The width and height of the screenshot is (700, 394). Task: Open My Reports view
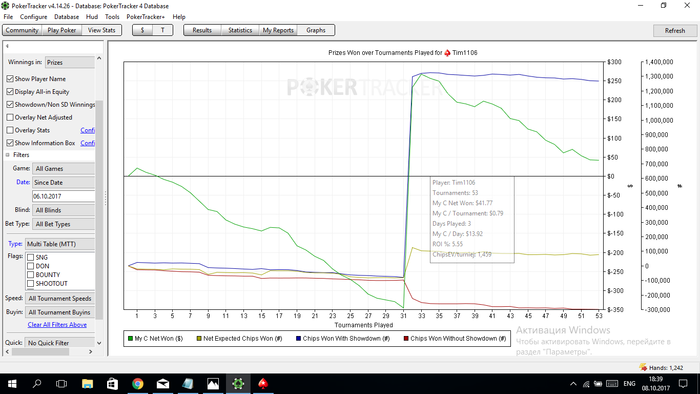(278, 30)
